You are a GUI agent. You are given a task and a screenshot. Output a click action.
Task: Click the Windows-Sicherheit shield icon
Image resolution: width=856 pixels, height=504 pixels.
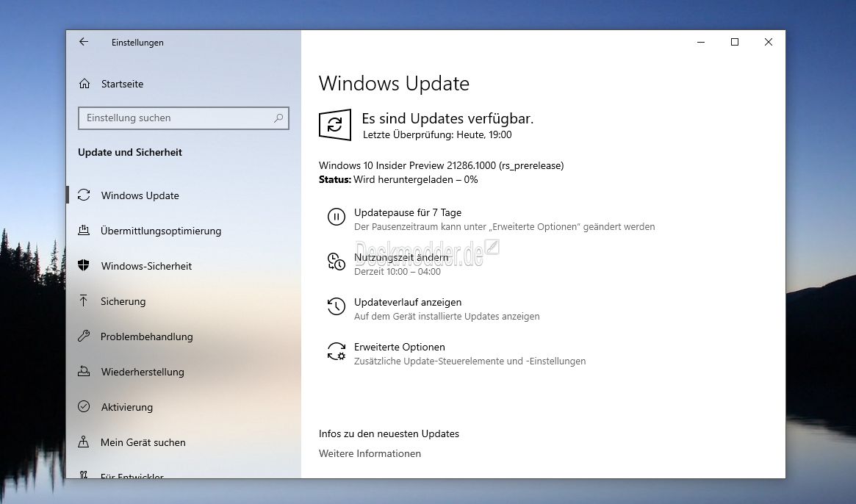[84, 265]
